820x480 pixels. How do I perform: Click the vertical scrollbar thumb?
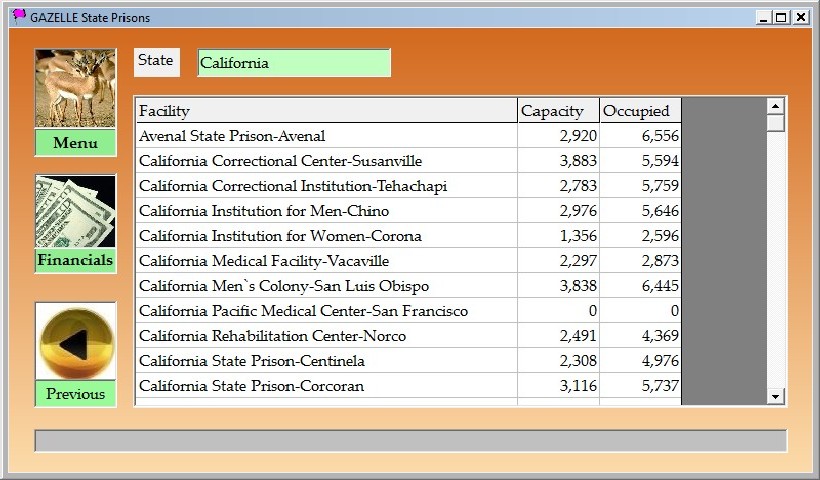(x=775, y=123)
